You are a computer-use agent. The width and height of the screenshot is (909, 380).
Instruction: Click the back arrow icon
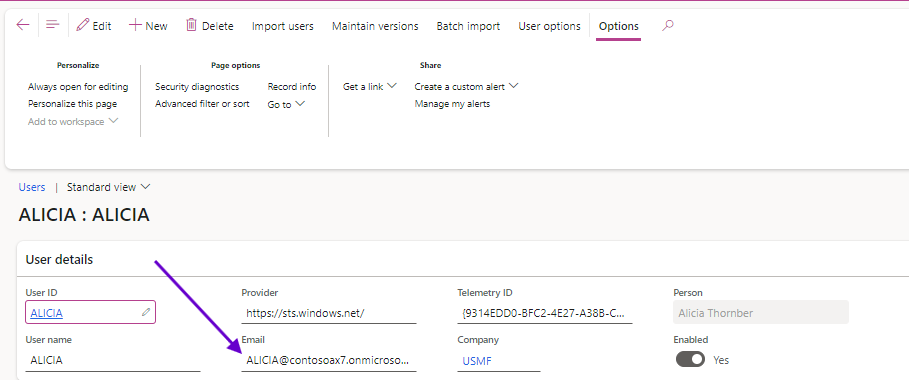pyautogui.click(x=23, y=25)
